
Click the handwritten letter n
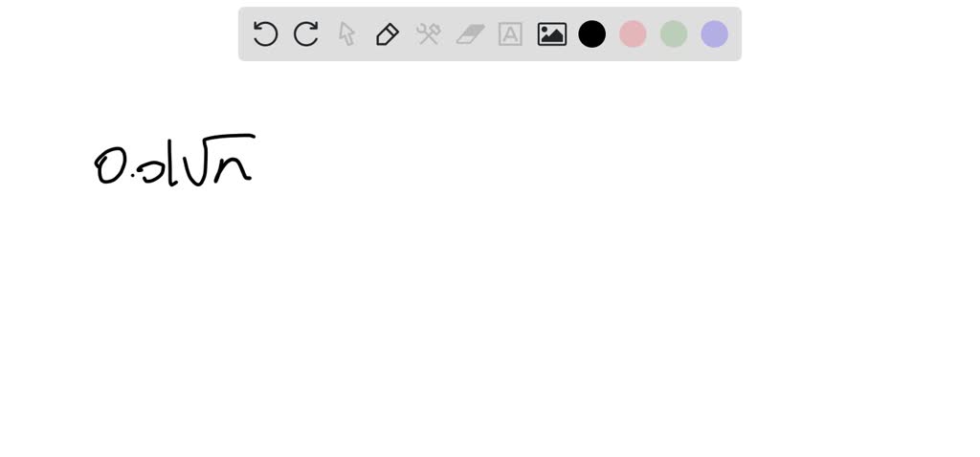(x=234, y=168)
